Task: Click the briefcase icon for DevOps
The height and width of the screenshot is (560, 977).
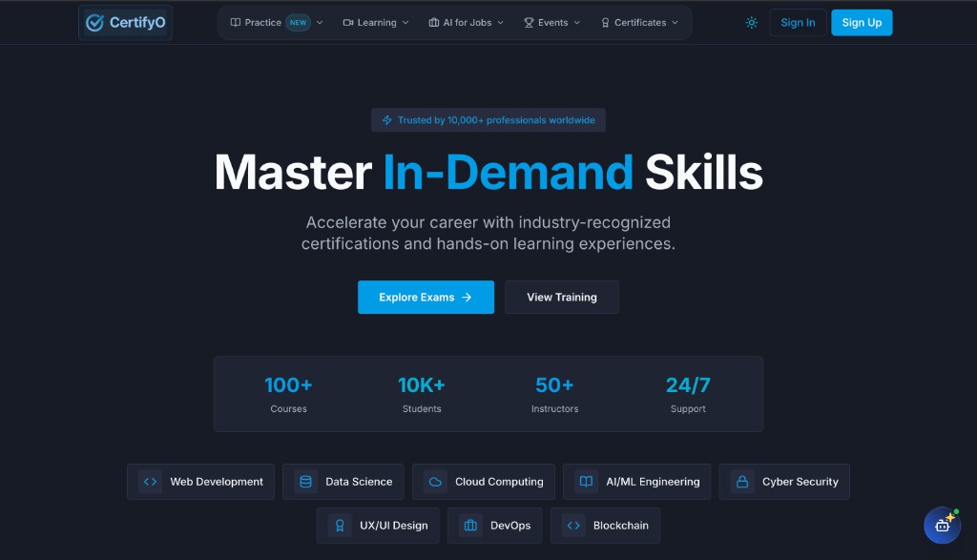Action: tap(470, 525)
